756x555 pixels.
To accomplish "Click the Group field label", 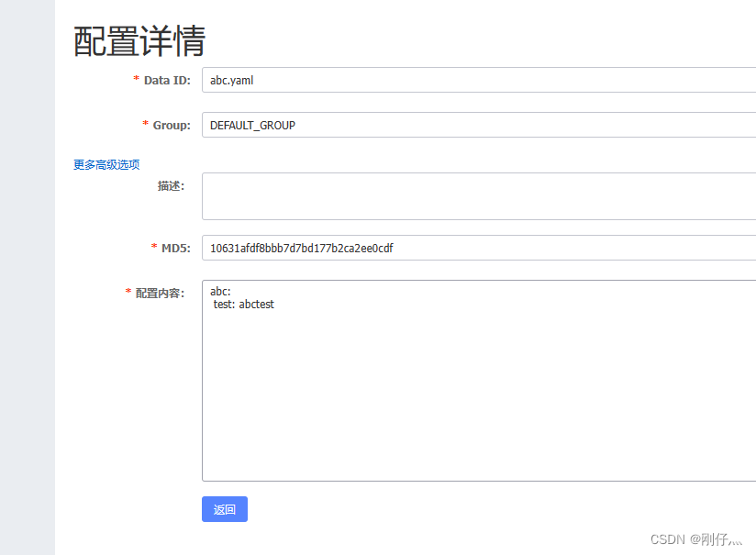I will tap(172, 125).
